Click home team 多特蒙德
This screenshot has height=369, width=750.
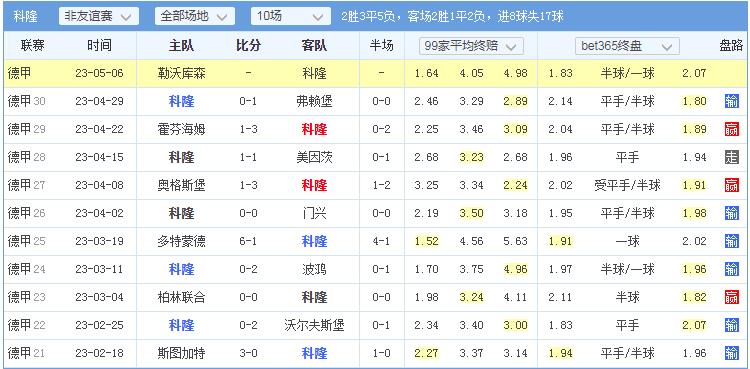181,241
